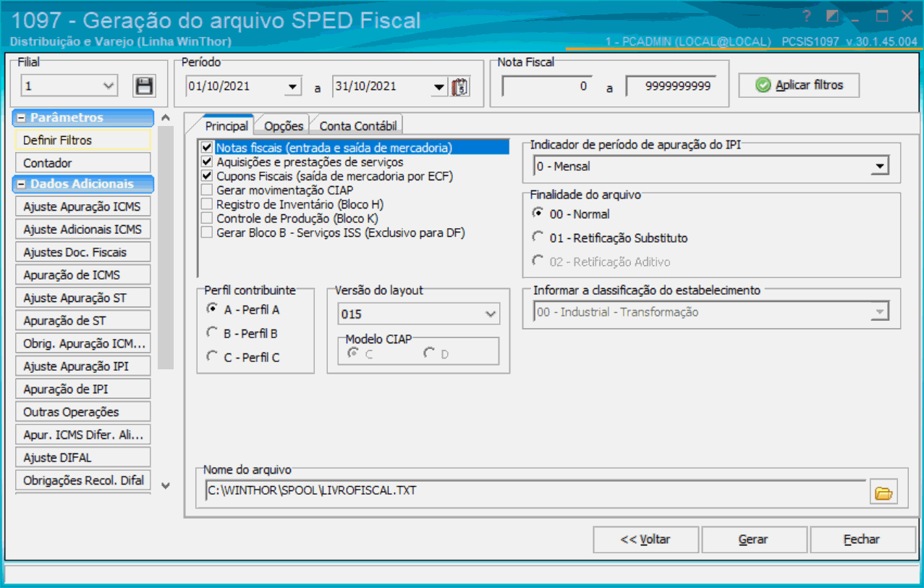Select 01 - Retificação Substituto

[x=537, y=237]
